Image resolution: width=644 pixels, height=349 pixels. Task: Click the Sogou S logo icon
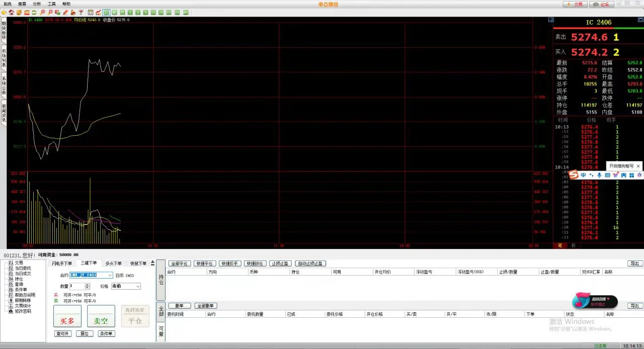(573, 175)
